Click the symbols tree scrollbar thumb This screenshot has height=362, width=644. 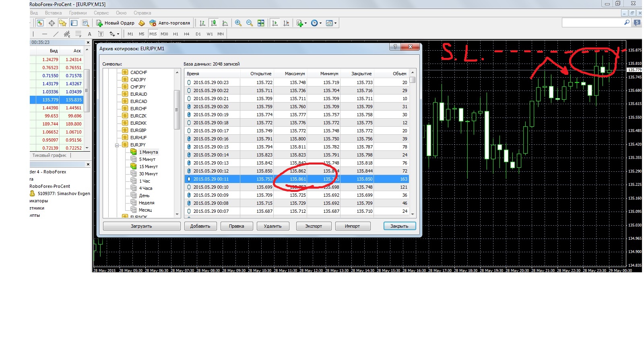point(177,109)
